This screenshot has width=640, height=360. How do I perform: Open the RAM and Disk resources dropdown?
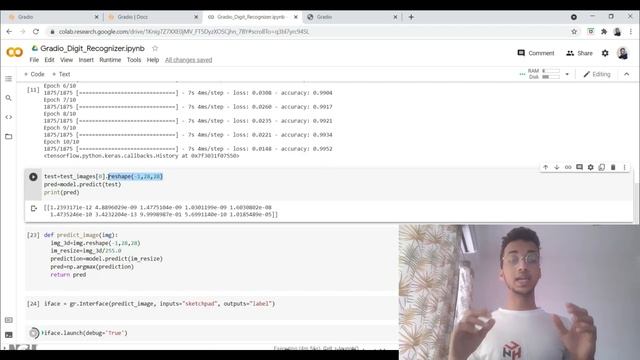[567, 74]
